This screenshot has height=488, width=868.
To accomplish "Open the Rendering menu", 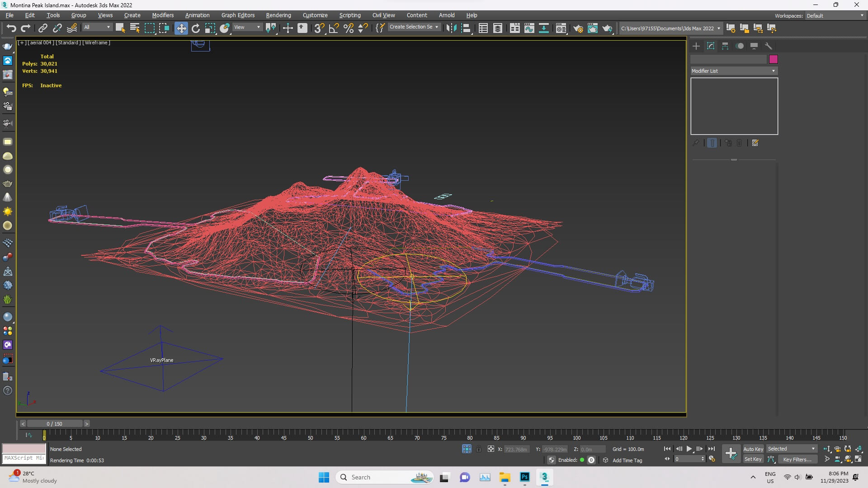I will click(x=278, y=15).
